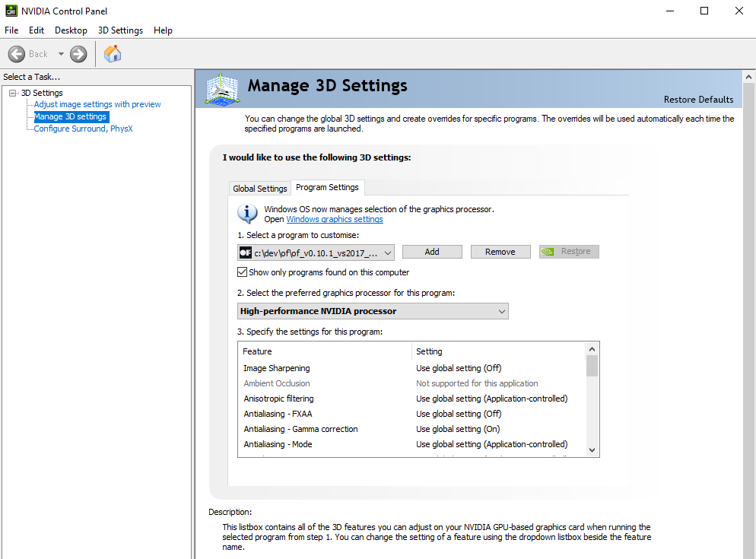Switch to the Global Settings tab
Screen dimensions: 756x559
tap(260, 189)
